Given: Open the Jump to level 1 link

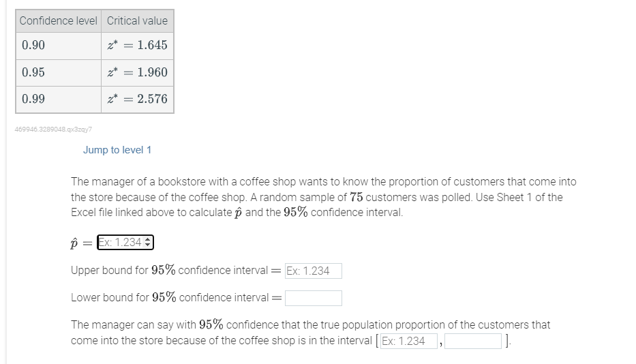Looking at the screenshot, I should pos(117,150).
